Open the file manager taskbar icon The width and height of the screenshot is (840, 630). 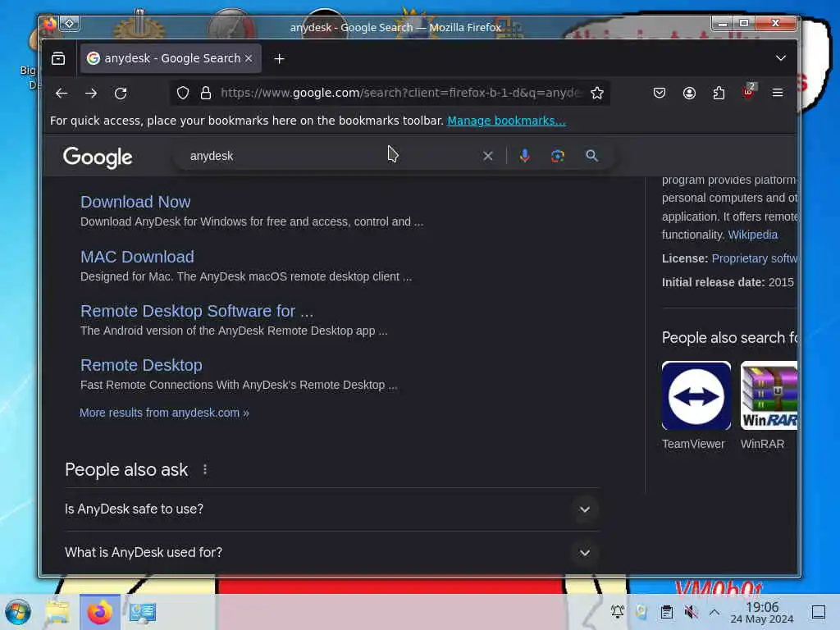click(x=57, y=612)
